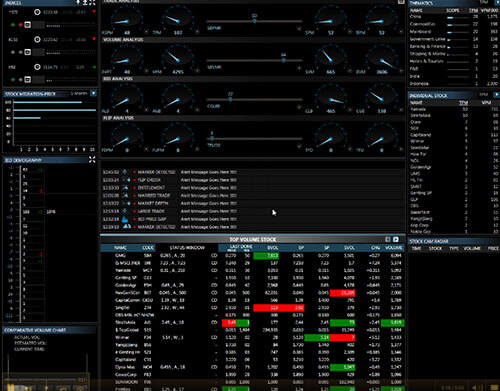Toggle the green indicator in the top index row

click(13, 25)
